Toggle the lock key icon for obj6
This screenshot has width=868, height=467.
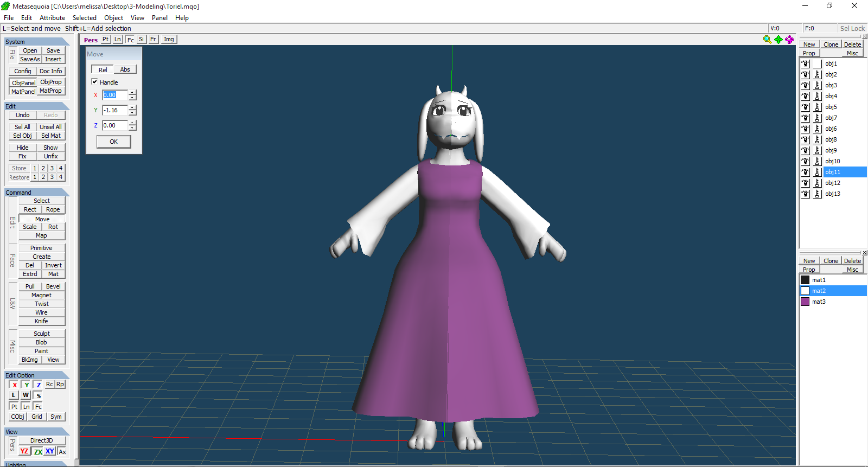818,129
